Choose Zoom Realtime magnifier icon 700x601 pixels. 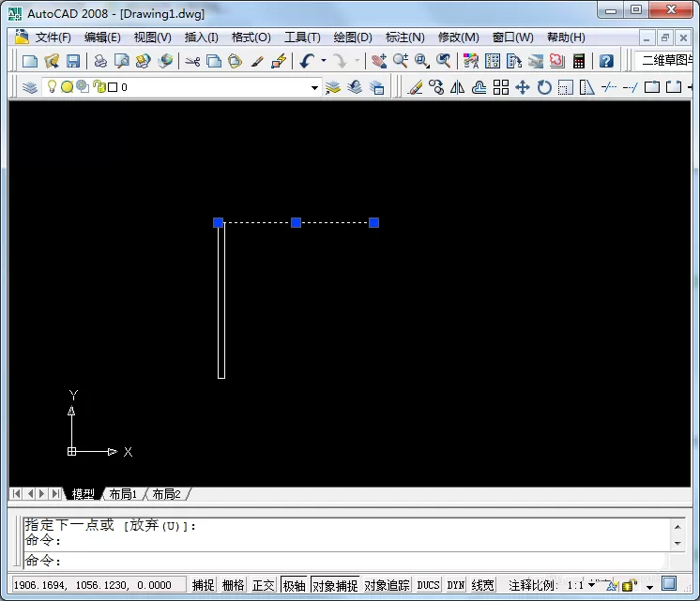click(x=401, y=61)
